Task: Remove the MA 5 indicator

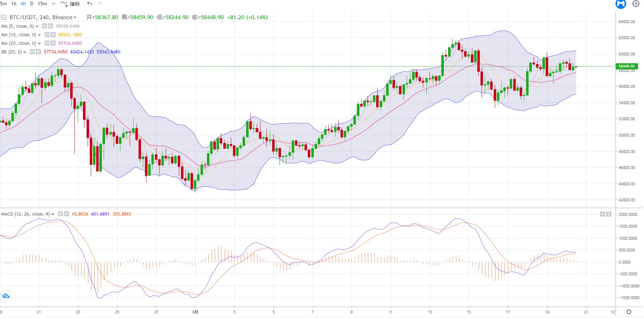Action: point(51,26)
